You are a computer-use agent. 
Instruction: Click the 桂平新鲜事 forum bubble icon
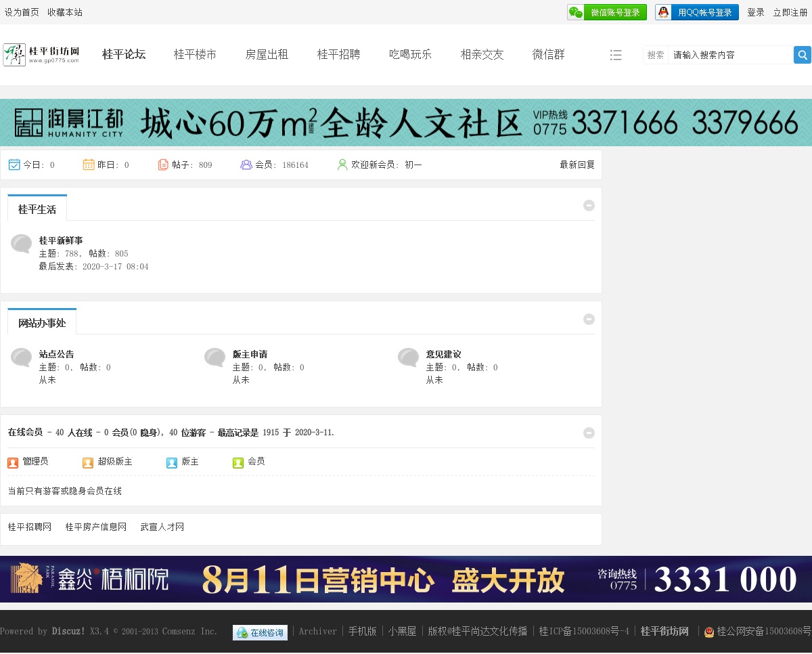22,244
